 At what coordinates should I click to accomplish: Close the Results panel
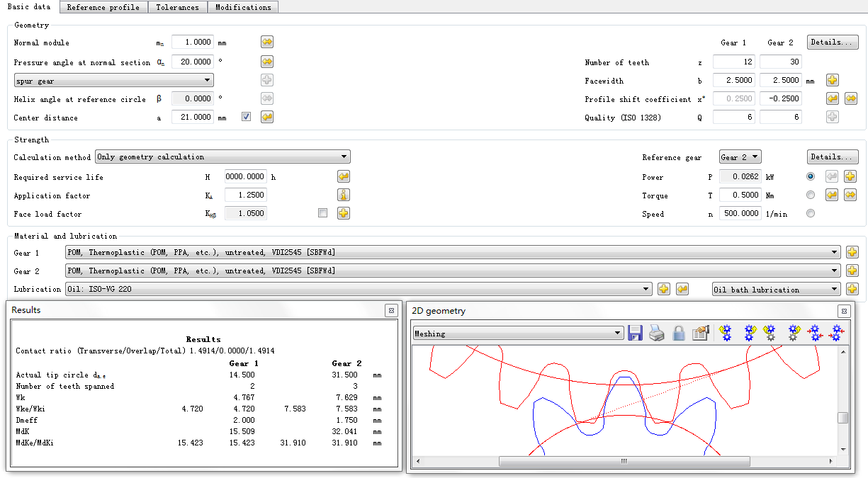click(x=391, y=310)
